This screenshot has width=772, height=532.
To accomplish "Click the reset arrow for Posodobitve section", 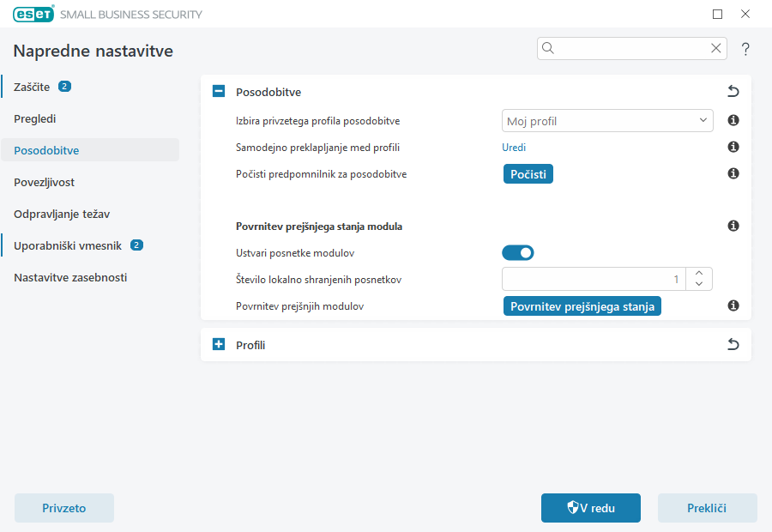I will 733,92.
